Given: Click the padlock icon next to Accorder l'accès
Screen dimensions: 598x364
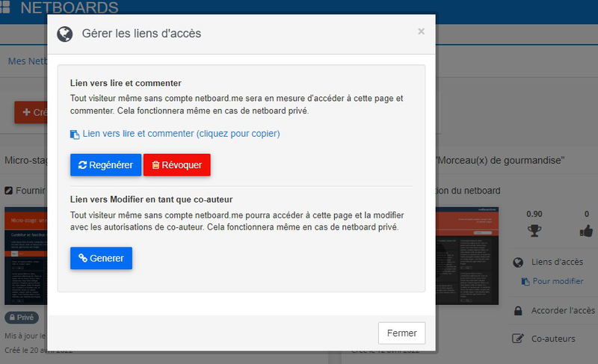Looking at the screenshot, I should click(x=518, y=311).
